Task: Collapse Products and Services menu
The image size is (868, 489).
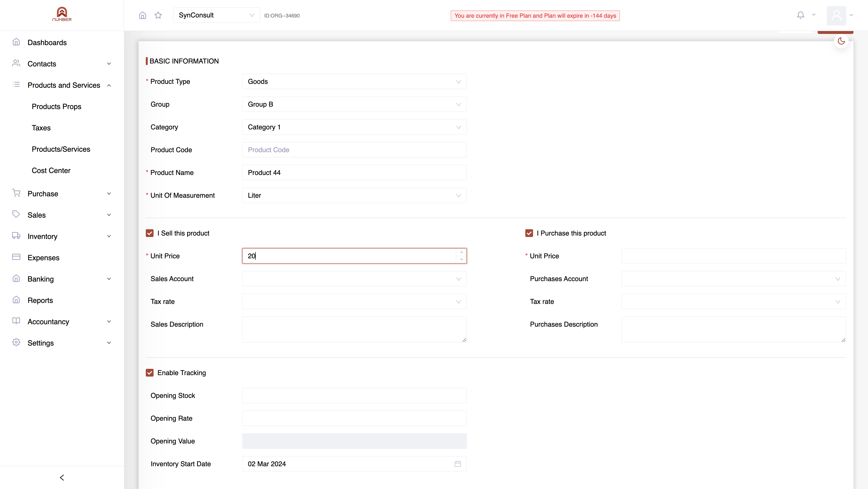Action: (x=62, y=85)
